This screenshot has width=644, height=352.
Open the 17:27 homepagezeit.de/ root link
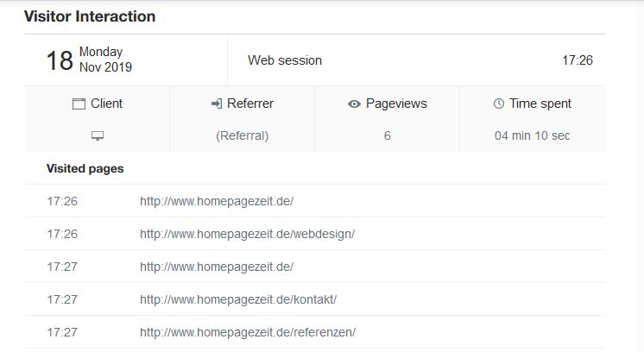pos(217,267)
